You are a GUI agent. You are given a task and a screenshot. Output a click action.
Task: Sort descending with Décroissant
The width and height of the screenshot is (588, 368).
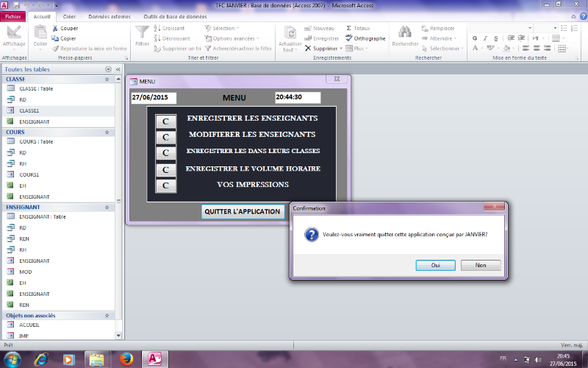tap(172, 38)
